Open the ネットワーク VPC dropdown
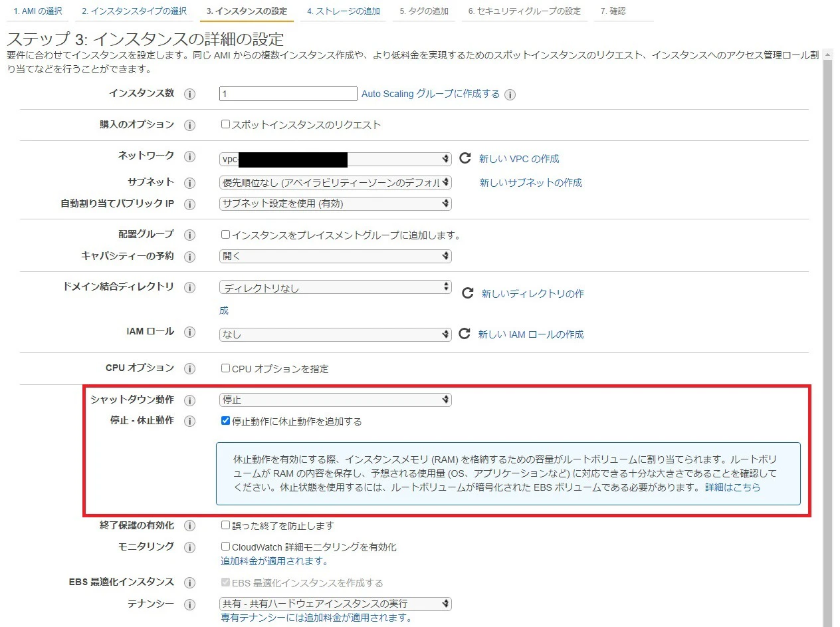 tap(336, 159)
